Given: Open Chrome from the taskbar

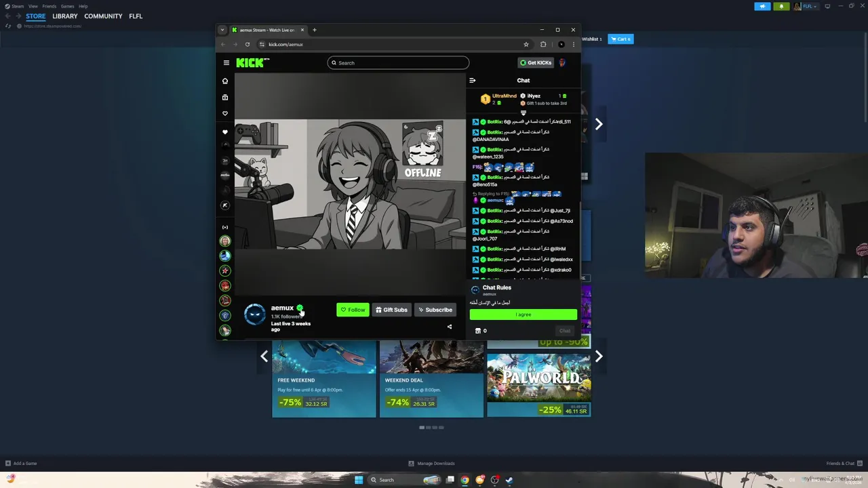Looking at the screenshot, I should [465, 480].
